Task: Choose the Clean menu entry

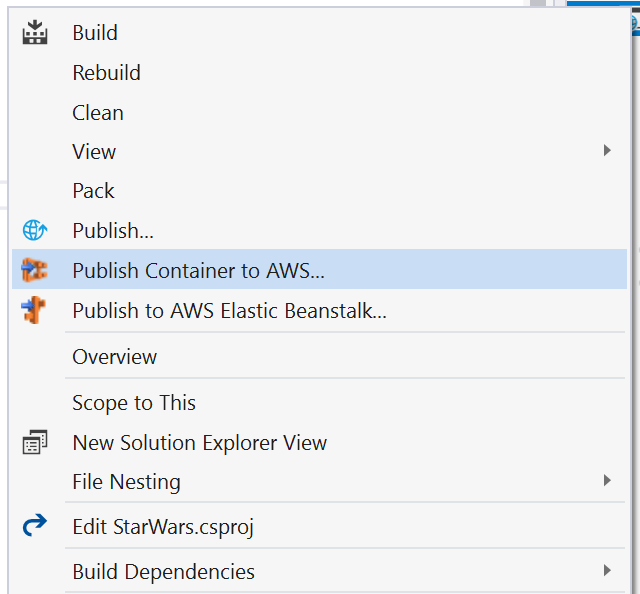Action: (98, 113)
